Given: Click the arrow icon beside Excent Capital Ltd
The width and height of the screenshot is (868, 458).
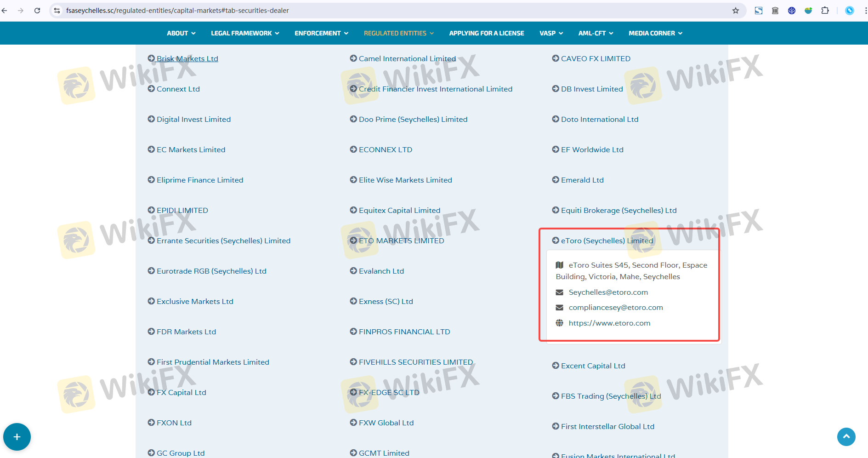Looking at the screenshot, I should 556,366.
